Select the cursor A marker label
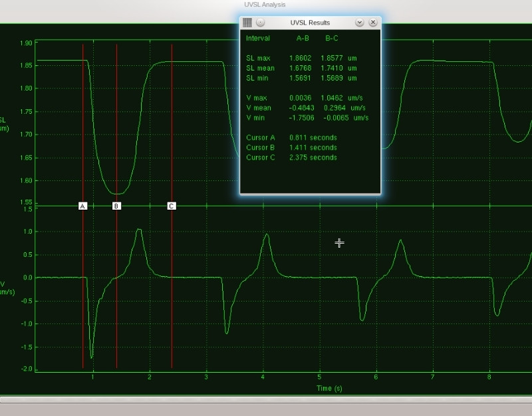 pyautogui.click(x=82, y=206)
